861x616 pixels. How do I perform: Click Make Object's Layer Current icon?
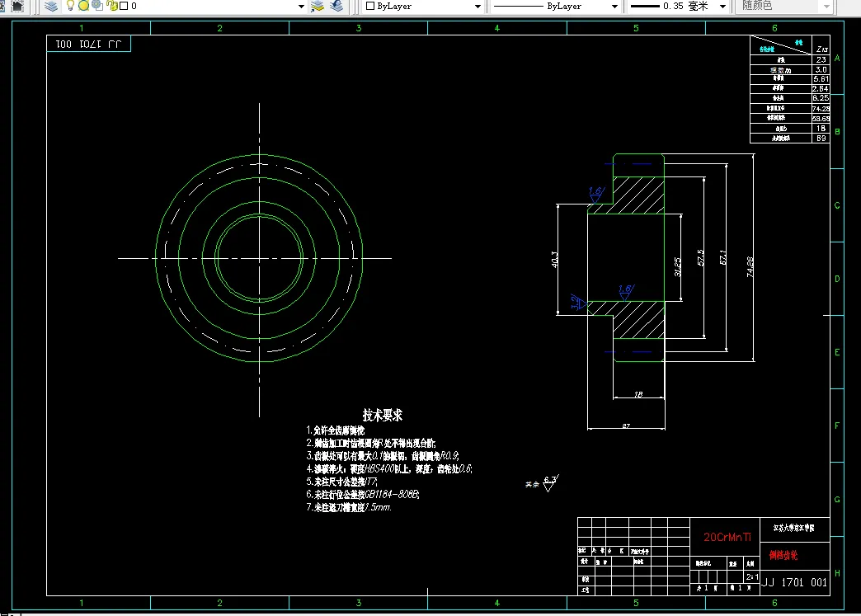pyautogui.click(x=318, y=6)
